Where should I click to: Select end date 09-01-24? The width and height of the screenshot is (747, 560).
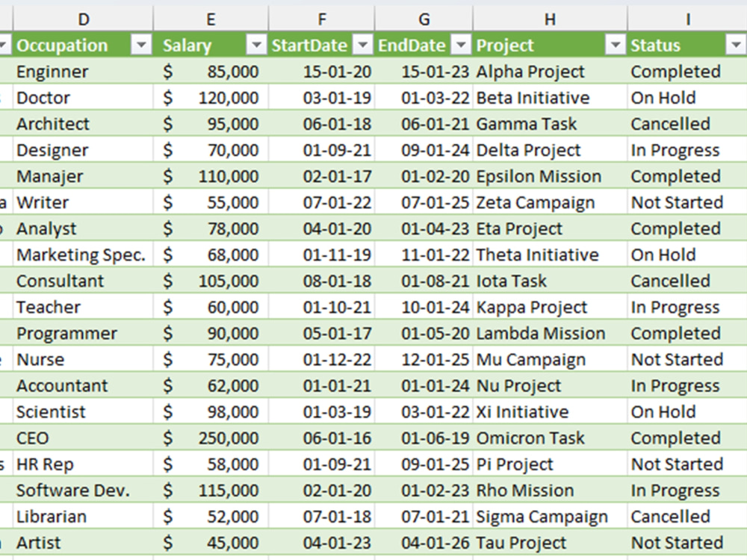click(424, 150)
